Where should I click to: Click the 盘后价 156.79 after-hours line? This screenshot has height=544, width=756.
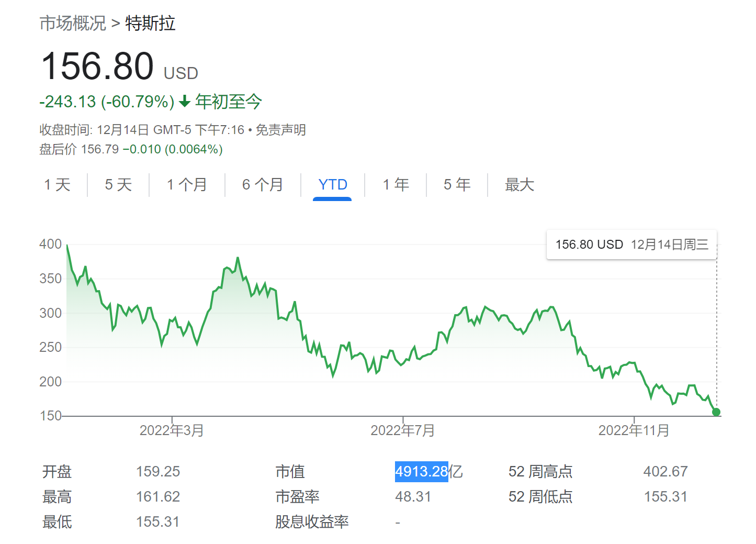pyautogui.click(x=131, y=149)
